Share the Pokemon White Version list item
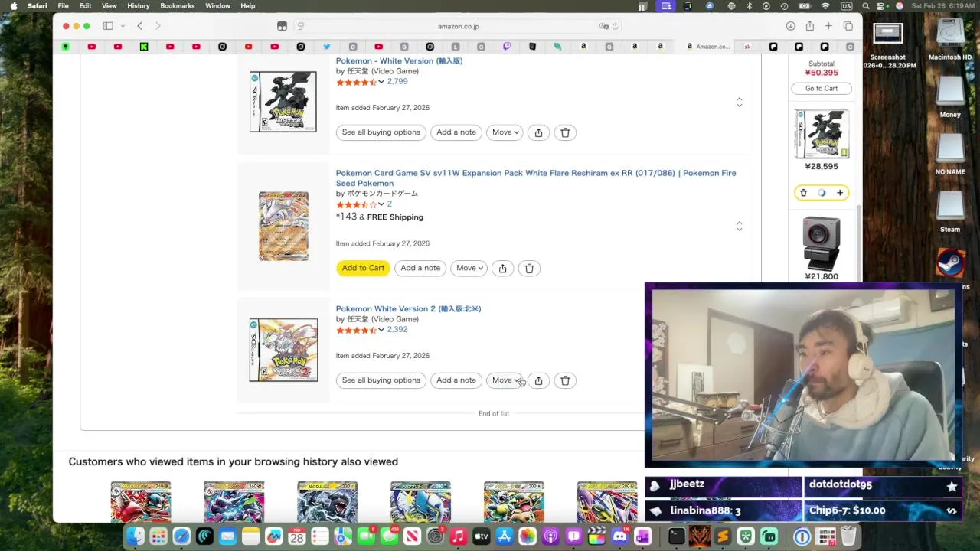 538,132
